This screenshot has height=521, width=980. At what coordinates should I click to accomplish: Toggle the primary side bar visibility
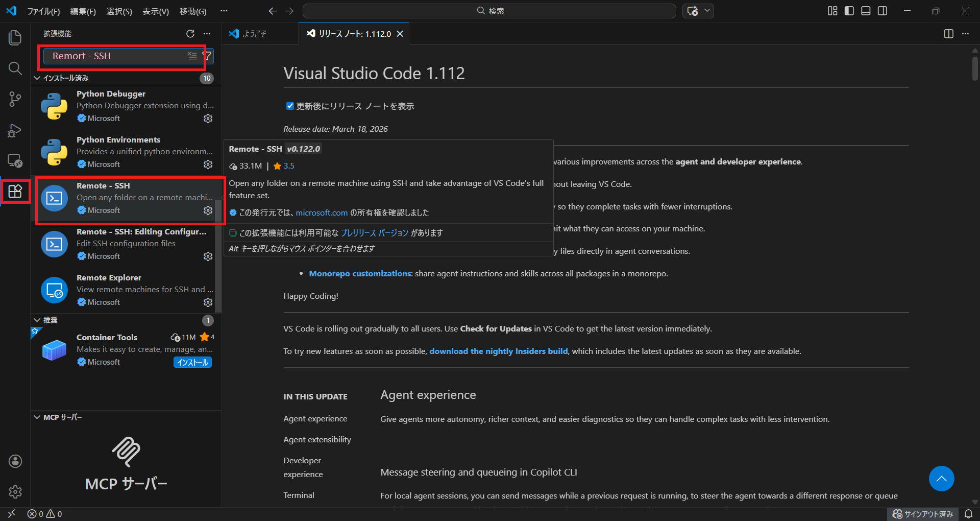point(849,11)
